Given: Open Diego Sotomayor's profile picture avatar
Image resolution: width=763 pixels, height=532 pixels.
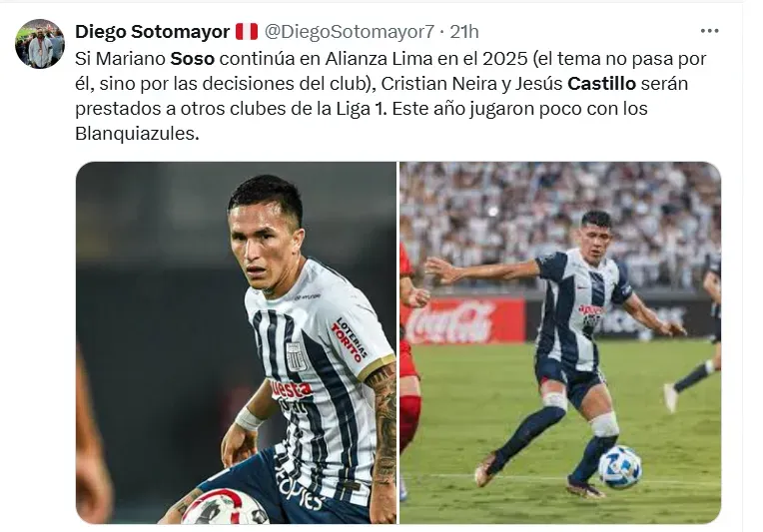Looking at the screenshot, I should click(40, 44).
